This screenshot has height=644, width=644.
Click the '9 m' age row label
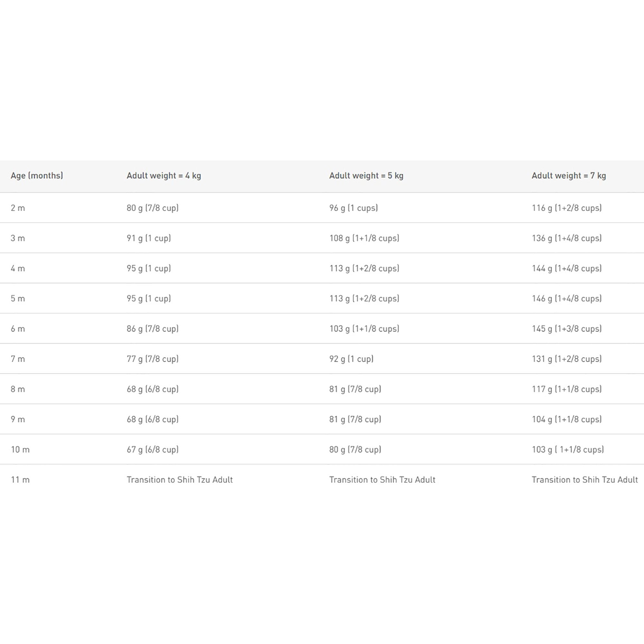pyautogui.click(x=18, y=419)
